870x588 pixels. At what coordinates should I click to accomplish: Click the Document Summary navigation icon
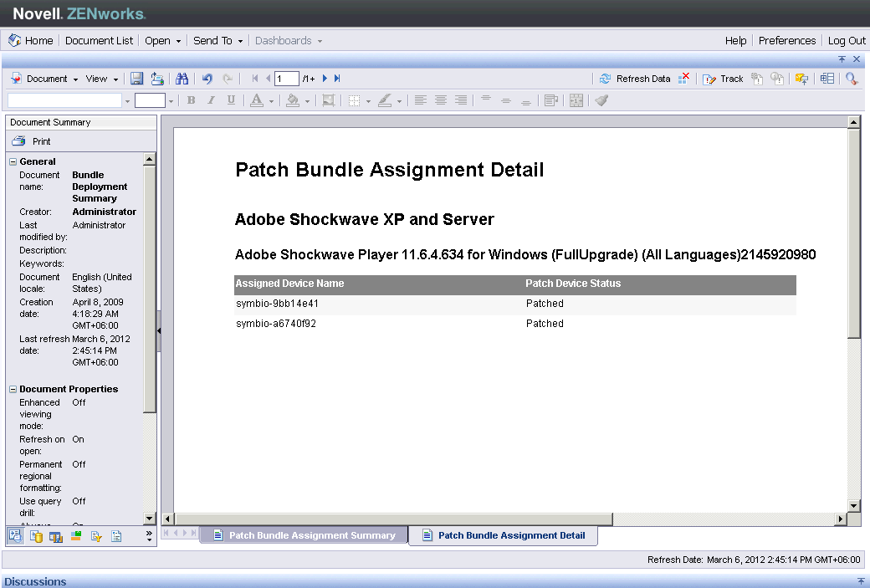(x=15, y=536)
